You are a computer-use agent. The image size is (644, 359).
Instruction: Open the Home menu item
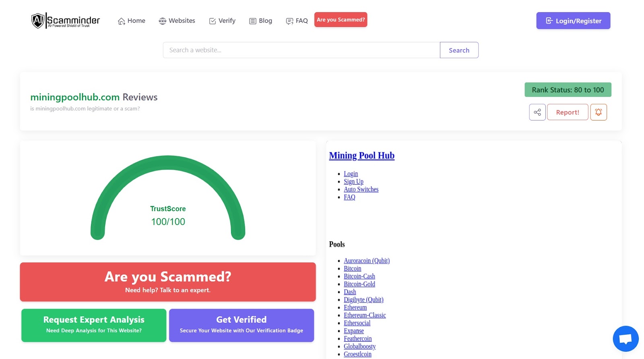click(131, 21)
